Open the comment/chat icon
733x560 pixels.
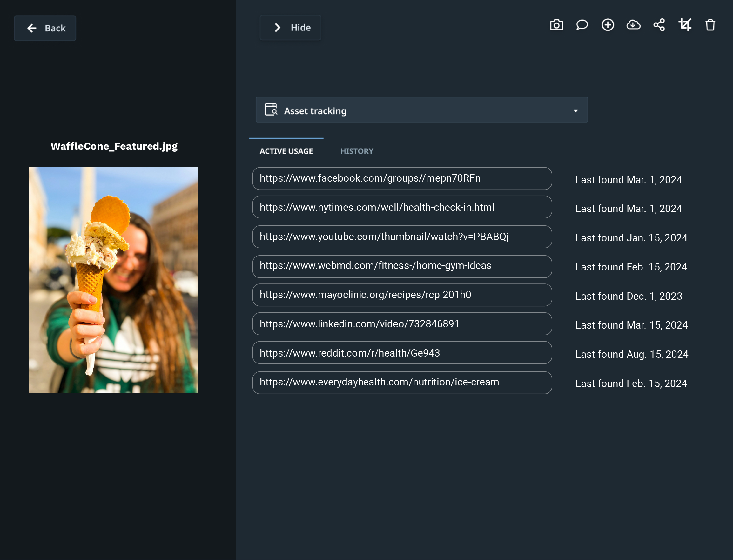[582, 25]
